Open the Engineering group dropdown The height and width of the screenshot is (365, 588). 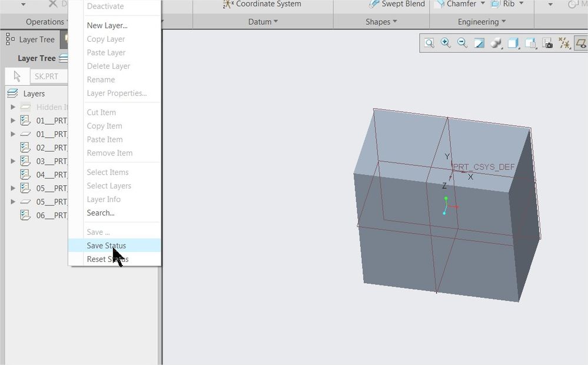tap(482, 22)
